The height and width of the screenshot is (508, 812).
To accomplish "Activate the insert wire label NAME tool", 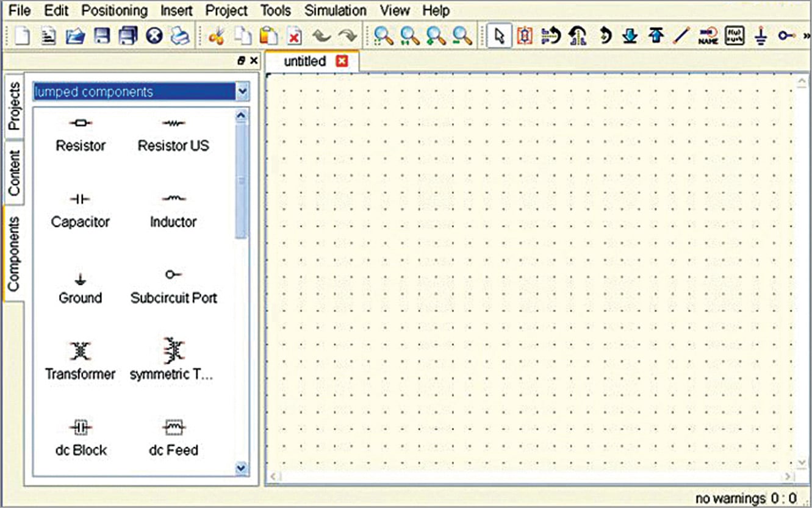I will pos(710,35).
